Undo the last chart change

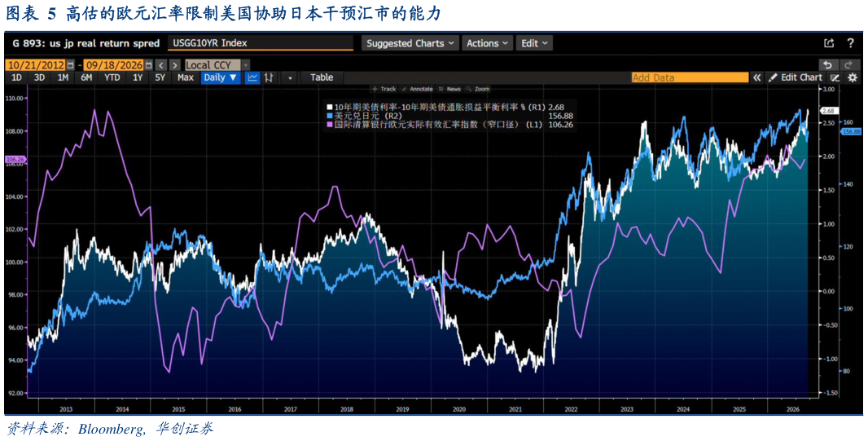coord(827,64)
